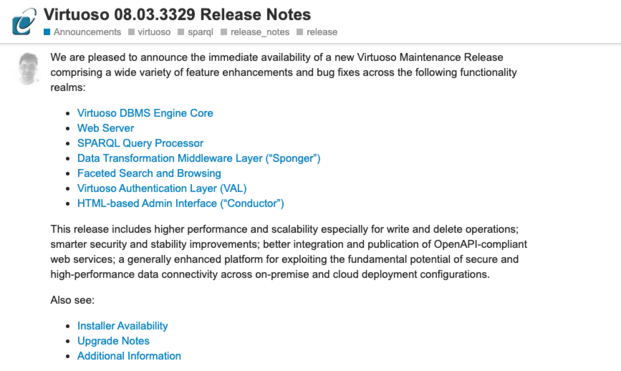Open the author's avatar profile picture

[29, 68]
